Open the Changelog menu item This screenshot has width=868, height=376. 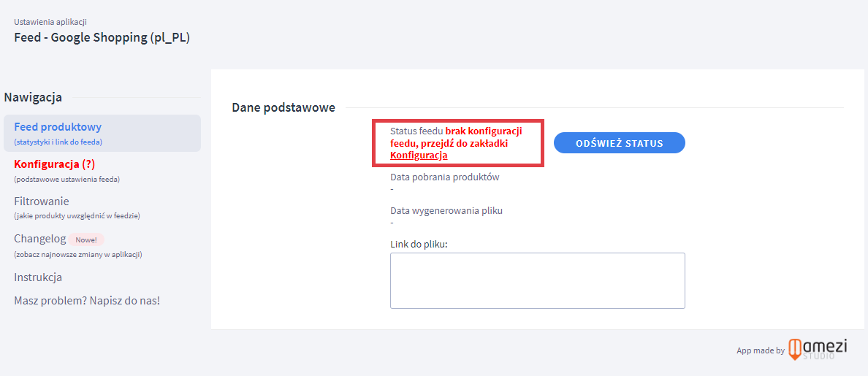click(x=40, y=239)
